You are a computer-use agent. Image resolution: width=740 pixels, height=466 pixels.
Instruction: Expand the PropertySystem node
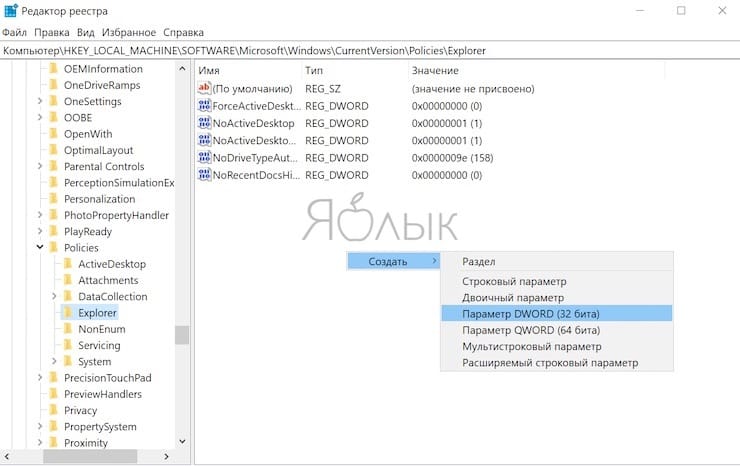click(x=40, y=426)
